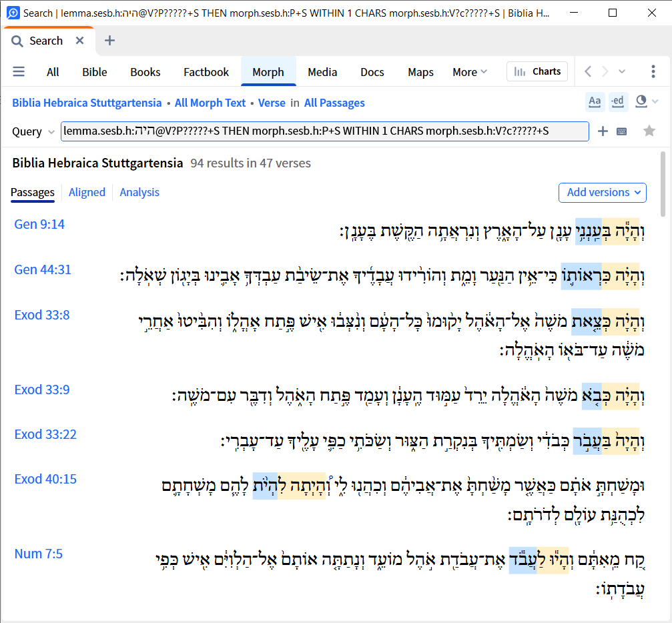Click the Logos app icon in title bar
Screen dimensions: 672x623
tap(13, 13)
